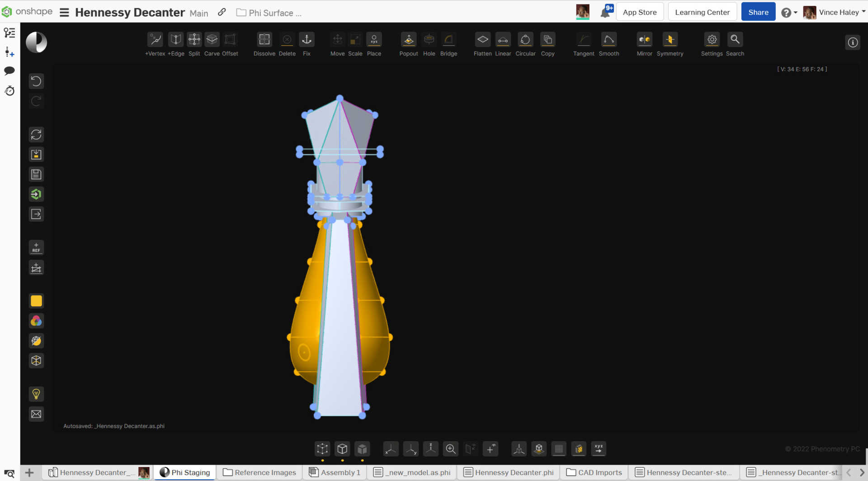
Task: Choose the Carve tool
Action: [x=212, y=44]
